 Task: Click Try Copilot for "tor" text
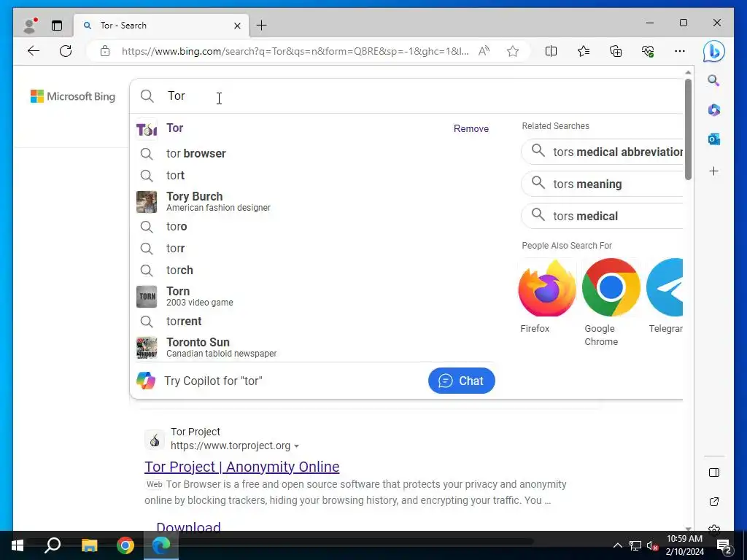click(213, 381)
